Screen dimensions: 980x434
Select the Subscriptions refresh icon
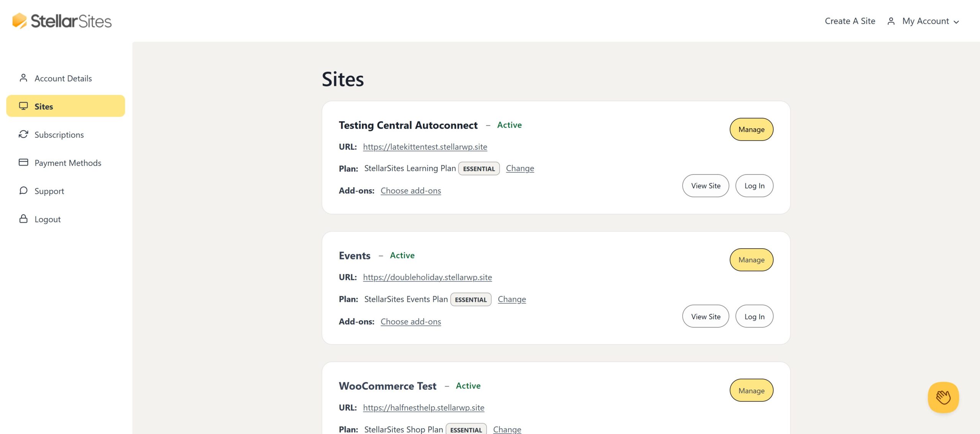pos(23,134)
